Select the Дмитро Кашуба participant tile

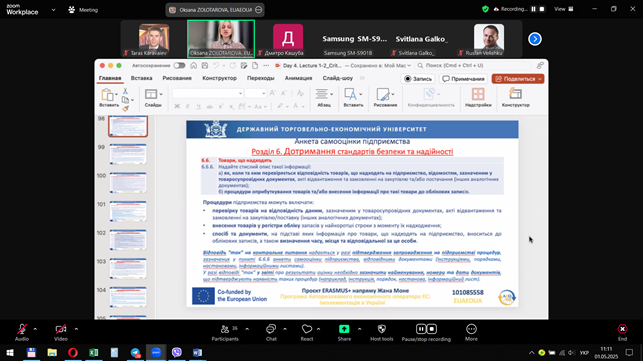[288, 39]
